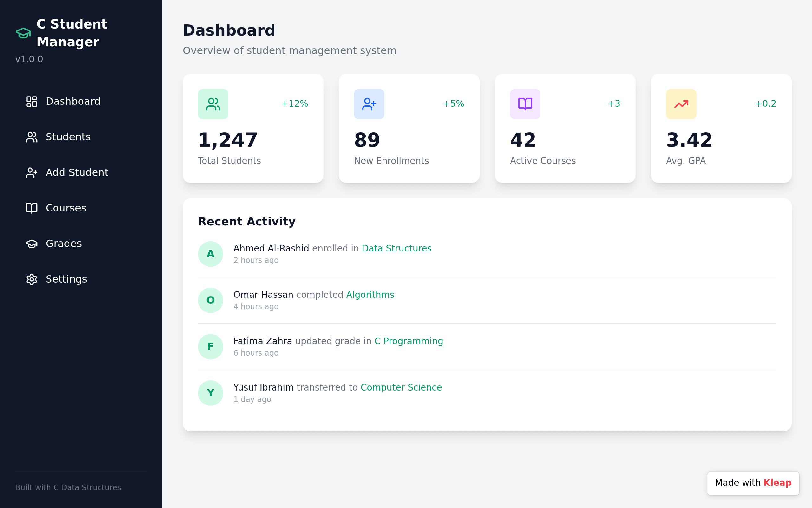Click the Made with Kleap badge
Screen dimensions: 812x508
point(753,483)
